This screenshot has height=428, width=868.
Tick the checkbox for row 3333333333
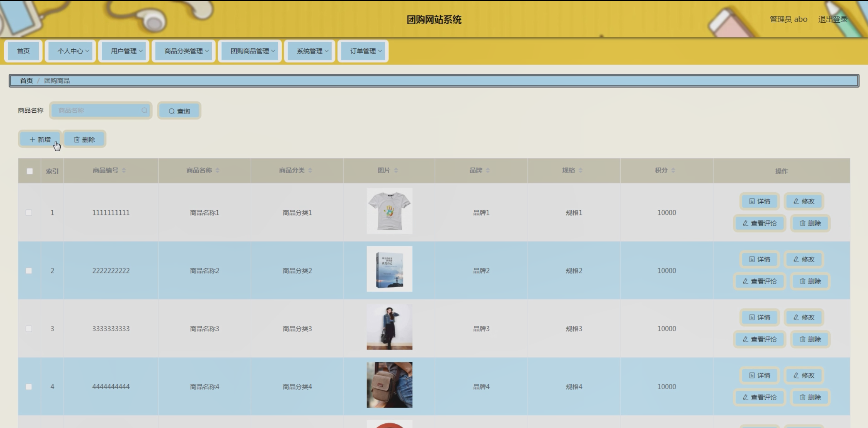pos(29,329)
